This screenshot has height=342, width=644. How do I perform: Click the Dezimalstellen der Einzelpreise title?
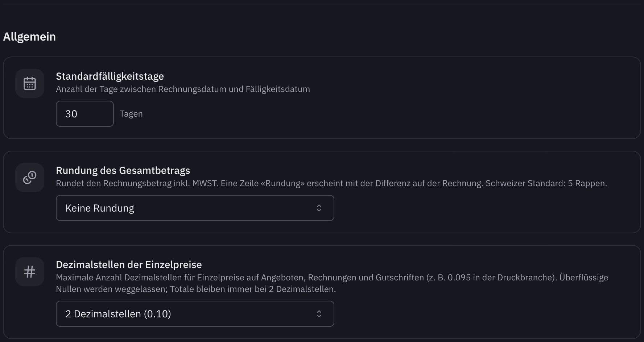coord(129,264)
